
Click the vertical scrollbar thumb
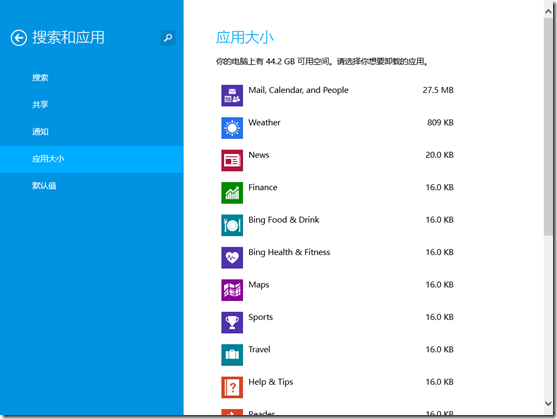click(x=548, y=126)
